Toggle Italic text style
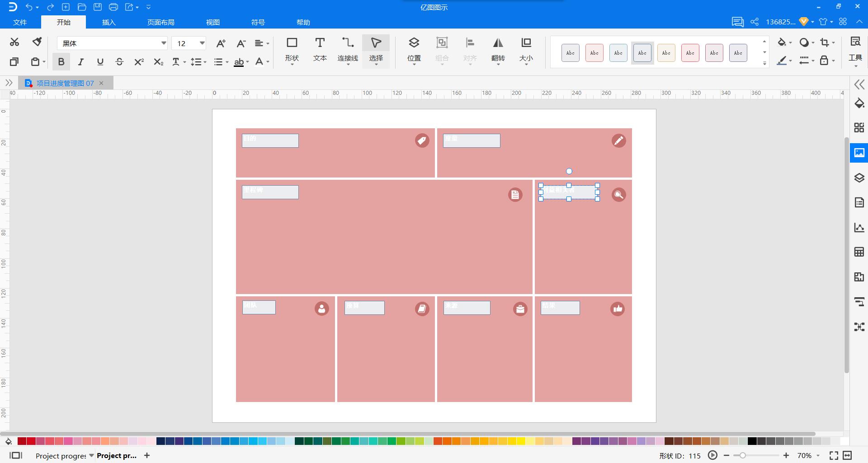This screenshot has width=868, height=463. pos(80,62)
